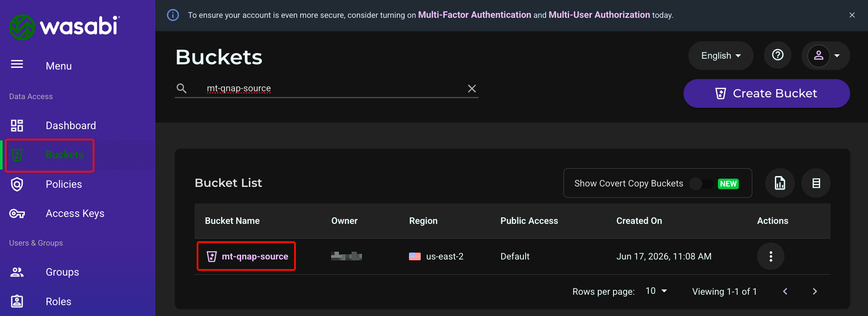Click the Public Access column header
The height and width of the screenshot is (316, 868).
pyautogui.click(x=529, y=221)
